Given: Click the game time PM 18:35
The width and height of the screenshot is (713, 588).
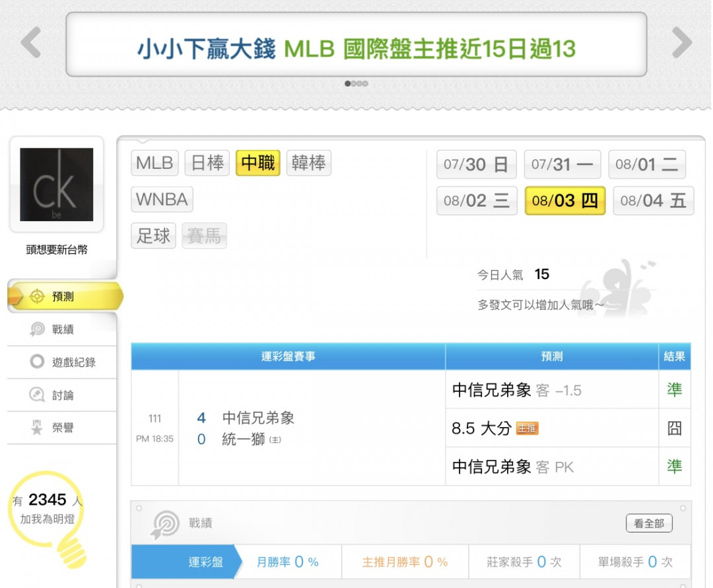Looking at the screenshot, I should click(154, 439).
